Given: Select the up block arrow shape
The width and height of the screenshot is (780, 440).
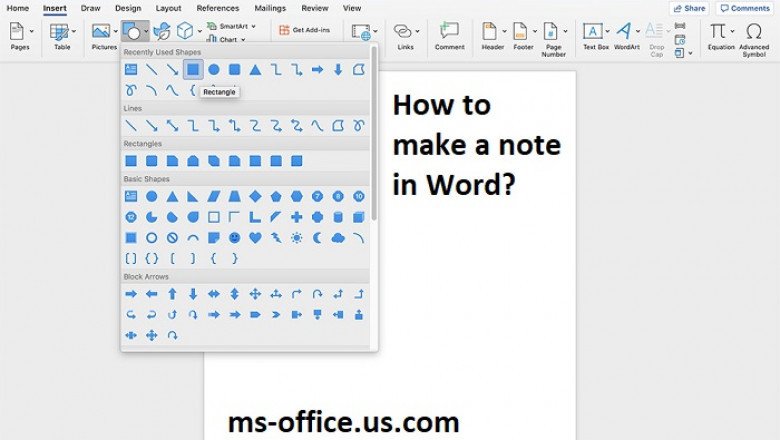Looking at the screenshot, I should tap(172, 294).
